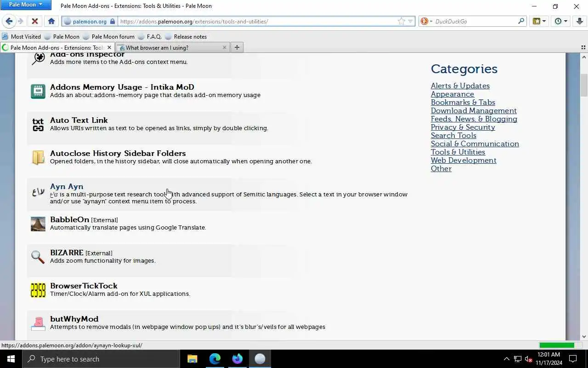Click the Auto Text Link icon
This screenshot has width=588, height=368.
pyautogui.click(x=38, y=124)
